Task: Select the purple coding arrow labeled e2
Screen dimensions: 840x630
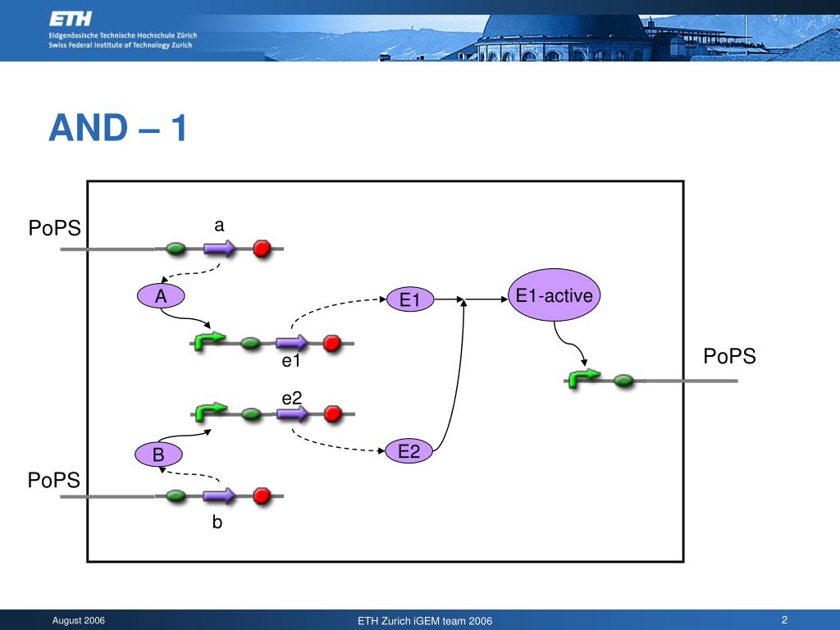Action: pyautogui.click(x=293, y=413)
